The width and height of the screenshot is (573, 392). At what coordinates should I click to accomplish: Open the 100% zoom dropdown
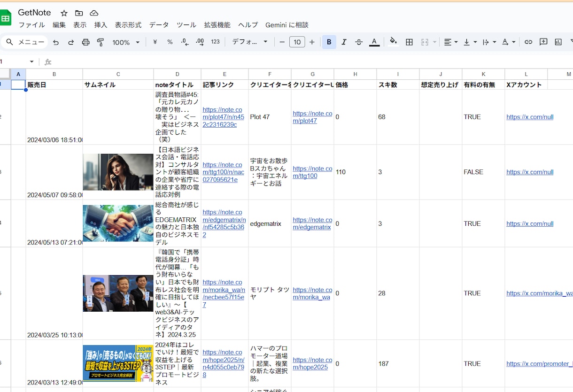(x=126, y=42)
